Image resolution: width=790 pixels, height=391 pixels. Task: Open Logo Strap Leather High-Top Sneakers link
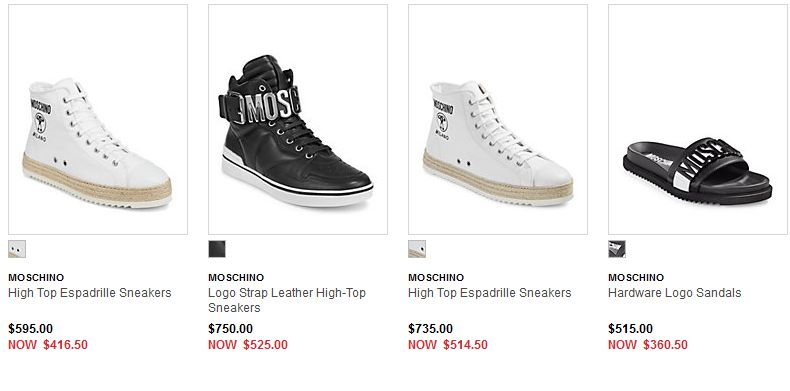287,300
